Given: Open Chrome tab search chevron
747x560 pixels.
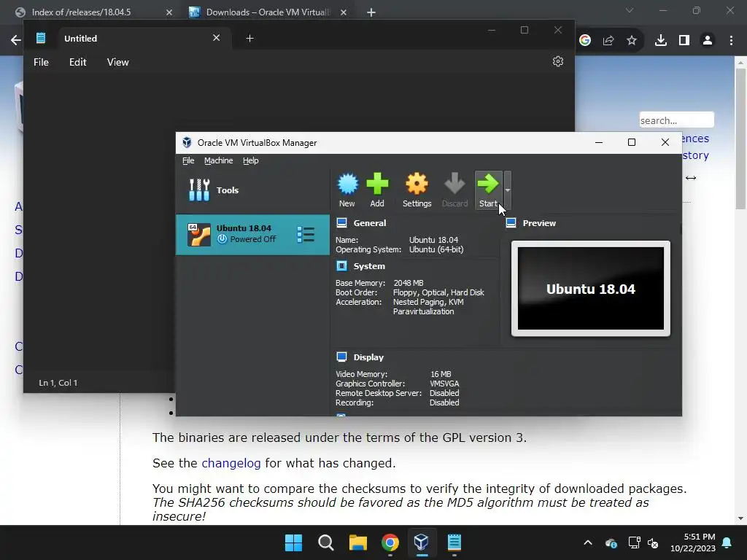Looking at the screenshot, I should (630, 10).
